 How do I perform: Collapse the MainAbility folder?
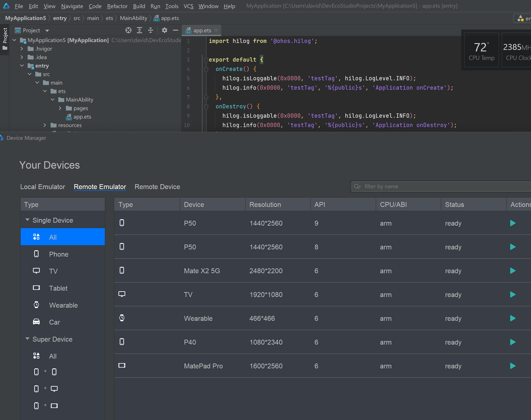pyautogui.click(x=53, y=100)
